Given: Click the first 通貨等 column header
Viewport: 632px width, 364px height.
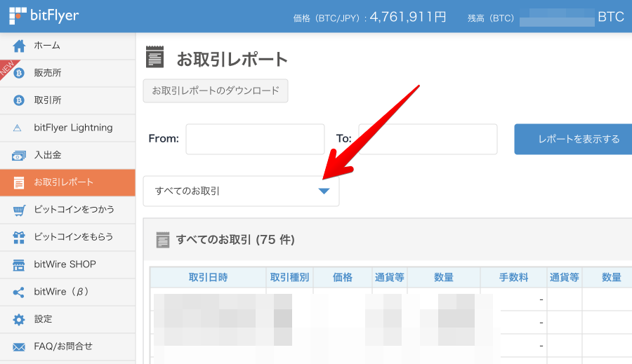Looking at the screenshot, I should tap(389, 278).
